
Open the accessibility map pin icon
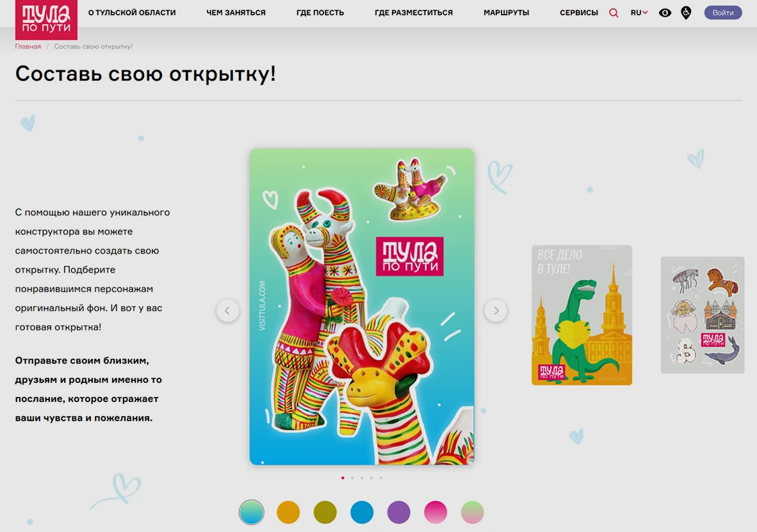[x=685, y=13]
